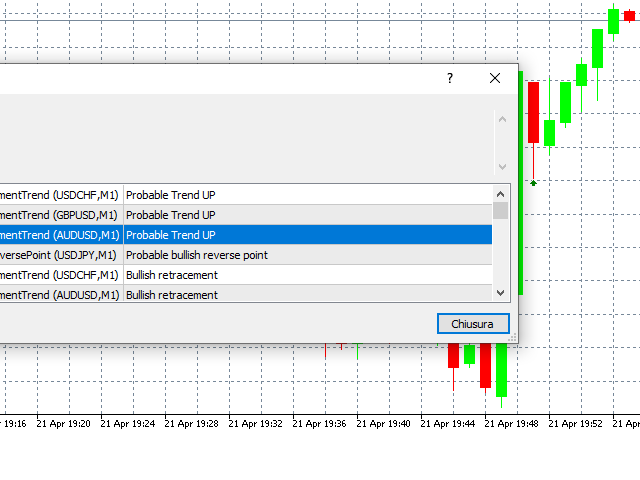This screenshot has width=640, height=480.
Task: Click alert list scroll down arrow
Action: tap(500, 293)
